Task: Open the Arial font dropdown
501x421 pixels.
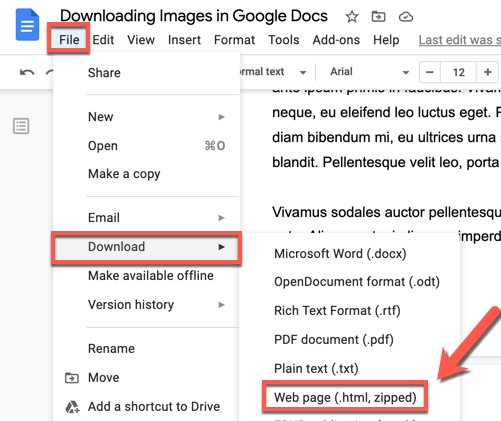Action: [x=369, y=72]
